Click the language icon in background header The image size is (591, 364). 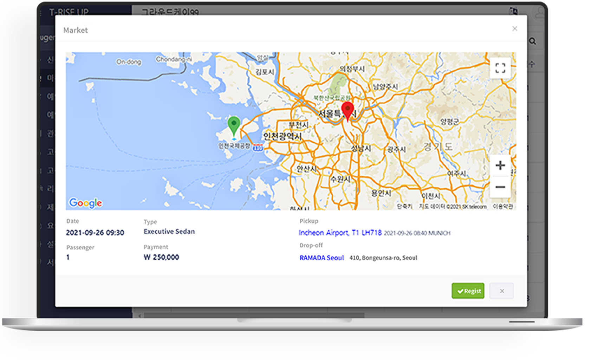[x=513, y=11]
